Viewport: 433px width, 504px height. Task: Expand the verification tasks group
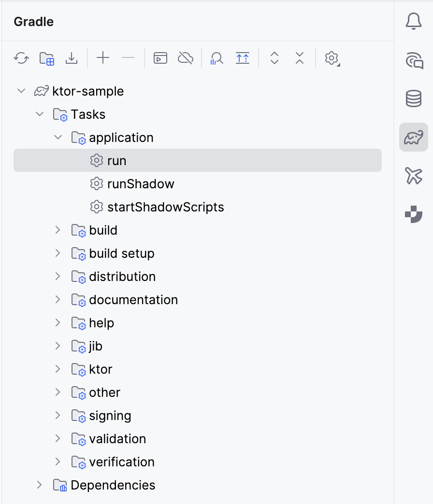coord(58,462)
